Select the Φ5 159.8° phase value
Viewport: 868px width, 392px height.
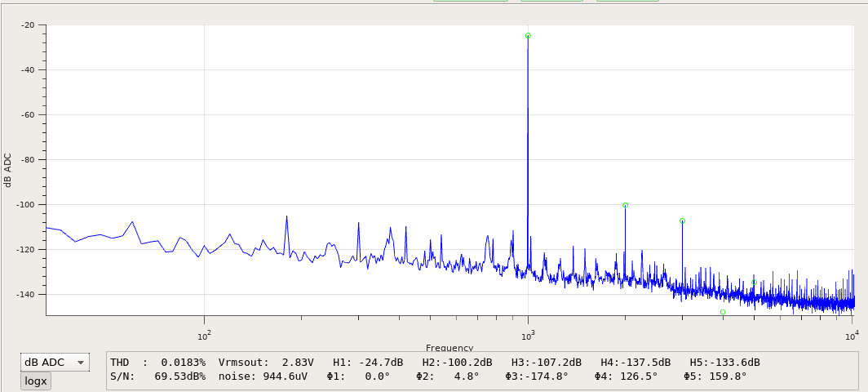[715, 376]
